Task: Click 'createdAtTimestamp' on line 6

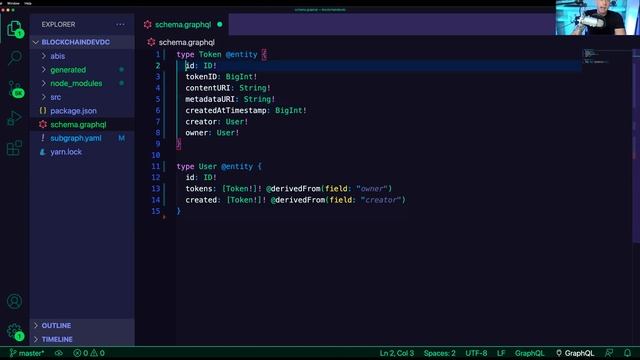Action: 225,110
